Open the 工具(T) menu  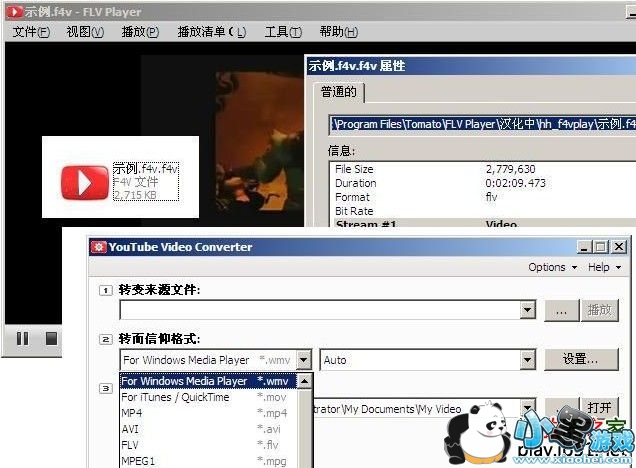pos(283,32)
